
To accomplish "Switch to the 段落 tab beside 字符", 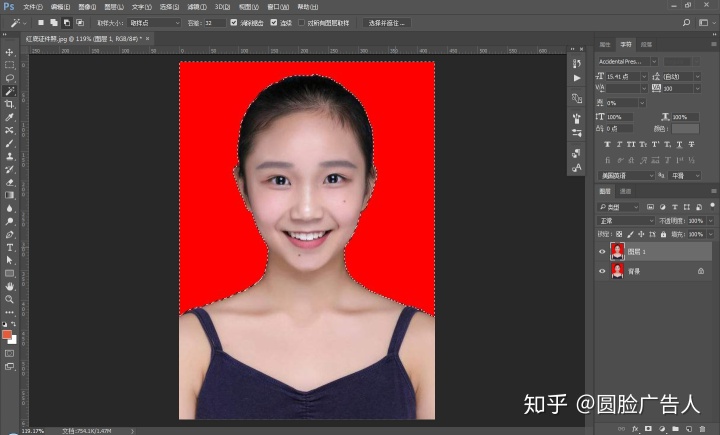I will (x=646, y=45).
